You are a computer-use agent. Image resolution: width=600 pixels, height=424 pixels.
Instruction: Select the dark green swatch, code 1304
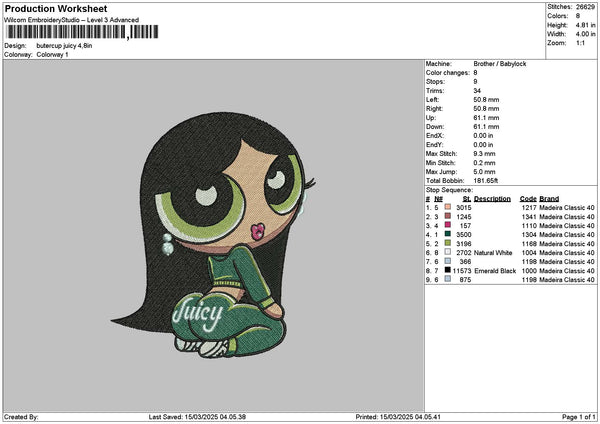(x=447, y=234)
